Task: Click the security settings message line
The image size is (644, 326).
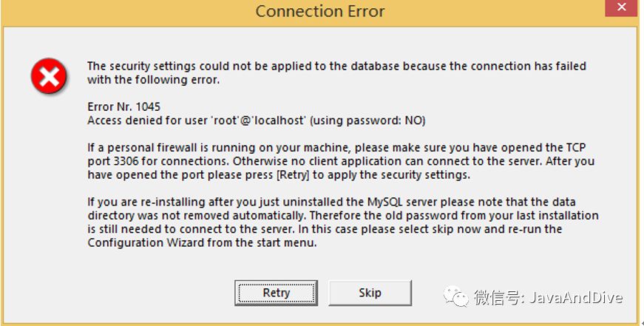Action: (x=336, y=66)
